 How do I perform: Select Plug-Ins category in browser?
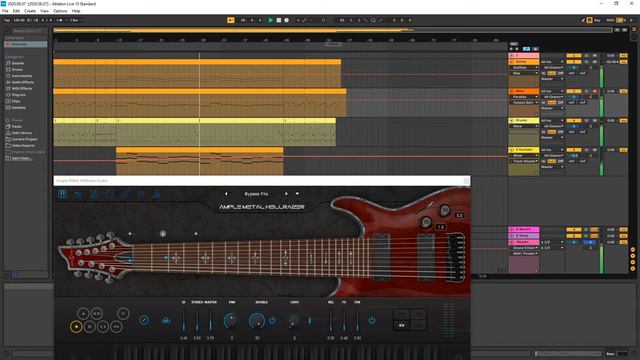point(18,95)
